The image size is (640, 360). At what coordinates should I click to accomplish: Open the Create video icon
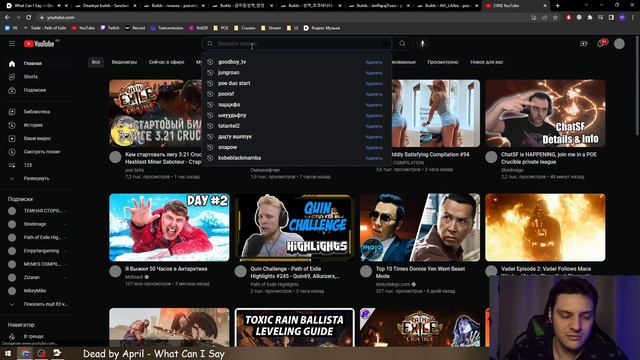tap(584, 44)
